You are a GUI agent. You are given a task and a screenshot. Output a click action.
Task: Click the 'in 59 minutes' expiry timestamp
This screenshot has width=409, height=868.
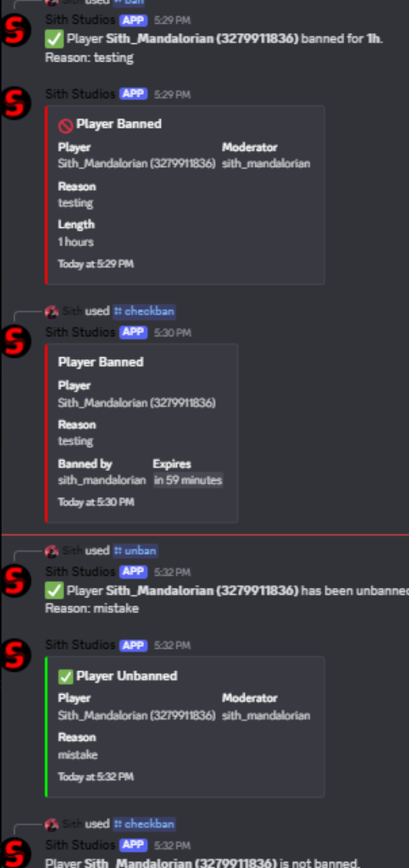coord(188,480)
